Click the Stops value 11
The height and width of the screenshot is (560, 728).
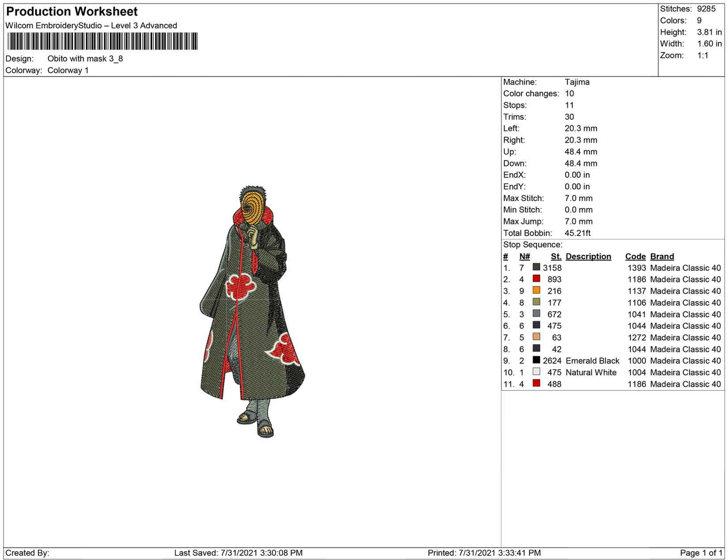tap(569, 105)
